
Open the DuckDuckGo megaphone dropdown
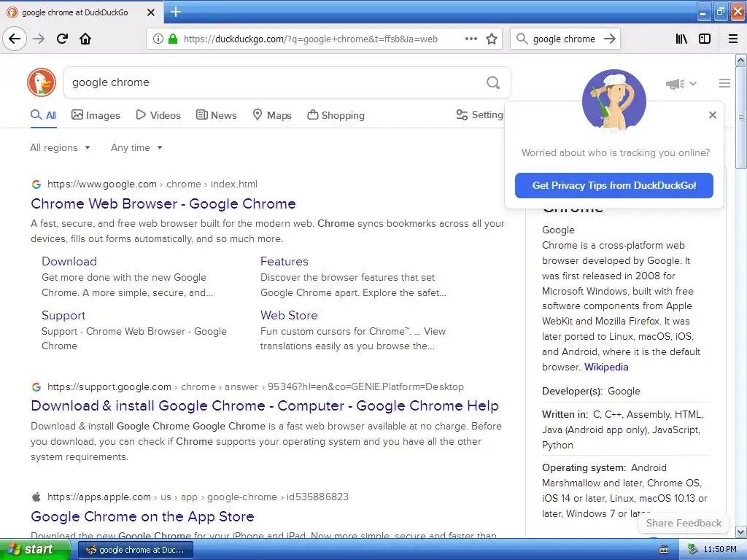[681, 84]
